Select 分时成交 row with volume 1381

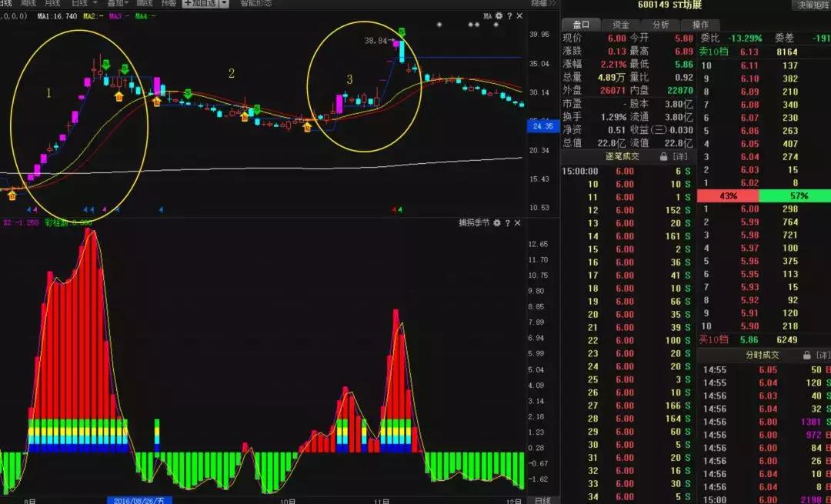(x=764, y=422)
